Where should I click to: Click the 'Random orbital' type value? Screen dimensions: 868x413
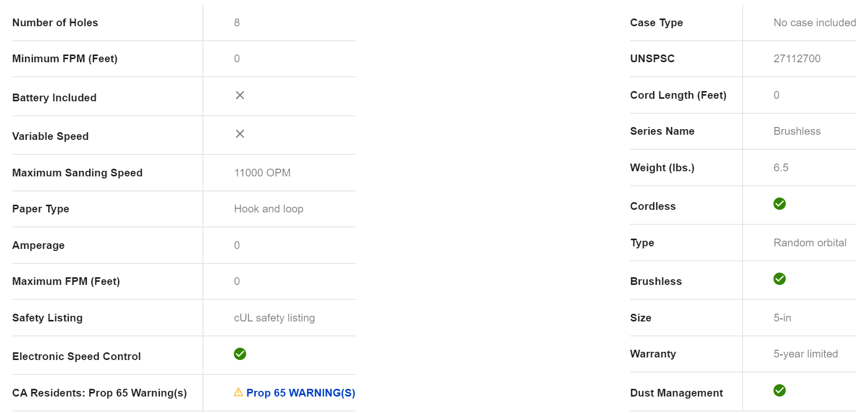click(x=809, y=243)
